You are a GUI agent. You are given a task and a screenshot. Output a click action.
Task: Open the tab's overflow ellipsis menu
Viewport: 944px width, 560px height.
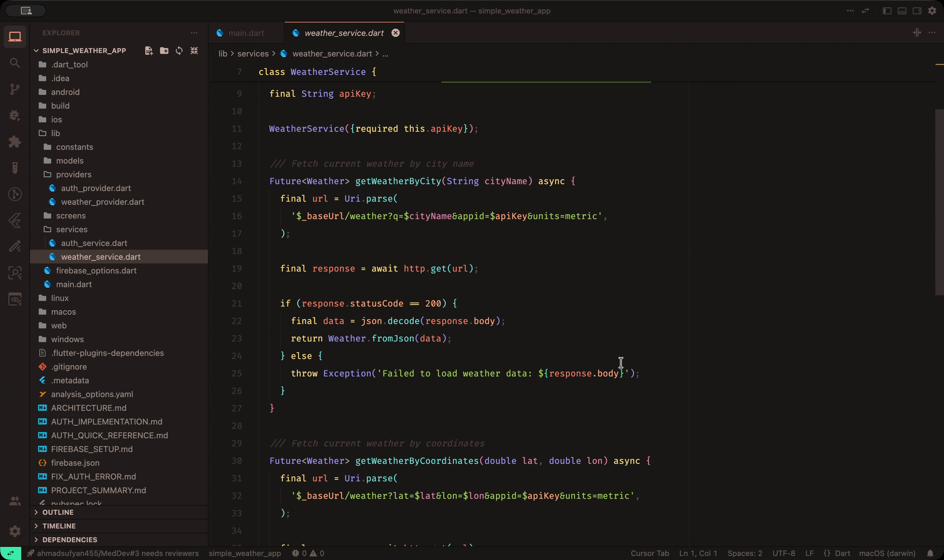(x=932, y=33)
